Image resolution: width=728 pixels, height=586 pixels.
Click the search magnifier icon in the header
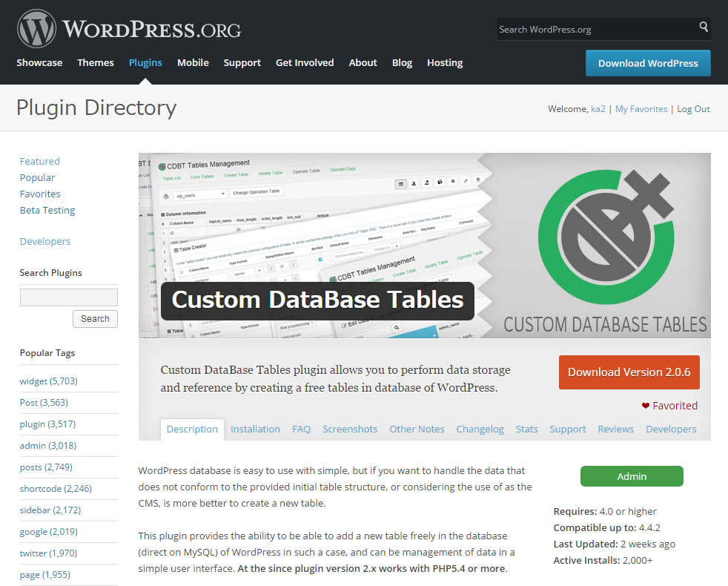pos(702,27)
